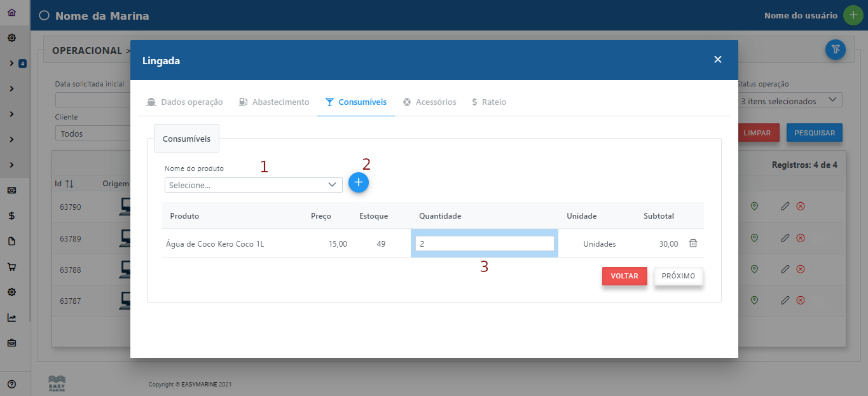
Task: Open the shopping cart icon in sidebar
Action: (x=11, y=267)
